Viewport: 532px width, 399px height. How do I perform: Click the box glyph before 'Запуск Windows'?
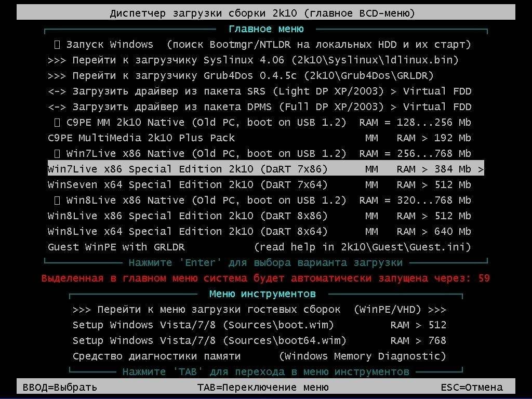57,45
